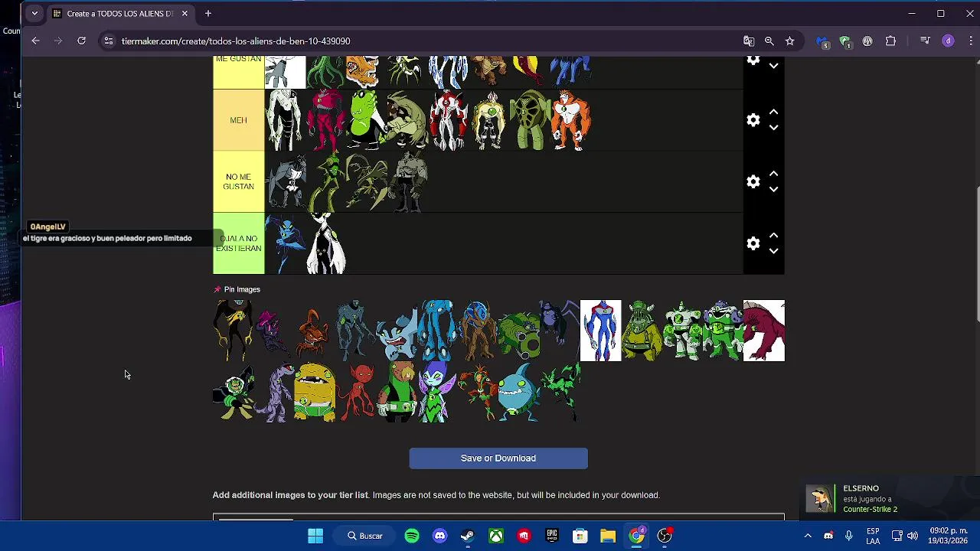980x551 pixels.
Task: Go back to the previous page
Action: coord(35,41)
